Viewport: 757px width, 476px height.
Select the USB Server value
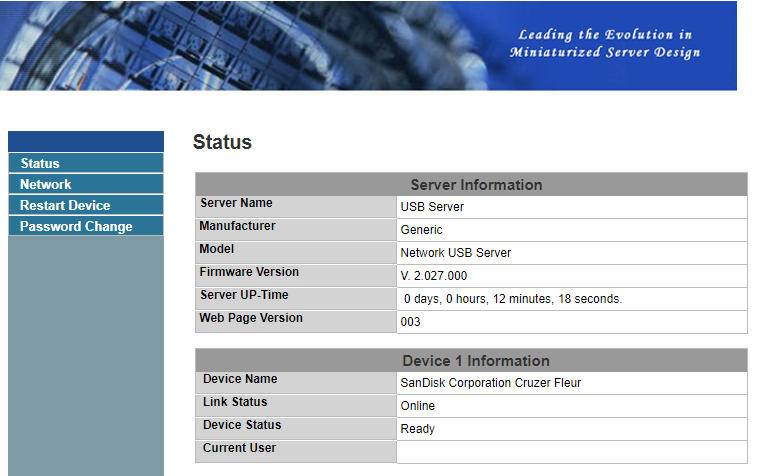point(432,207)
